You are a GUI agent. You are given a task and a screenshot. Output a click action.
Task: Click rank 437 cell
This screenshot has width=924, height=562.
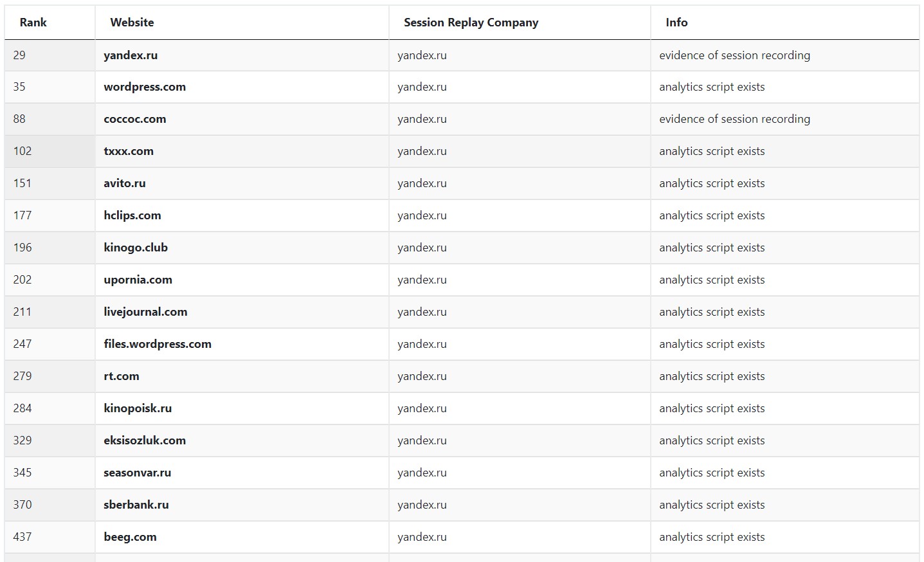(x=23, y=537)
